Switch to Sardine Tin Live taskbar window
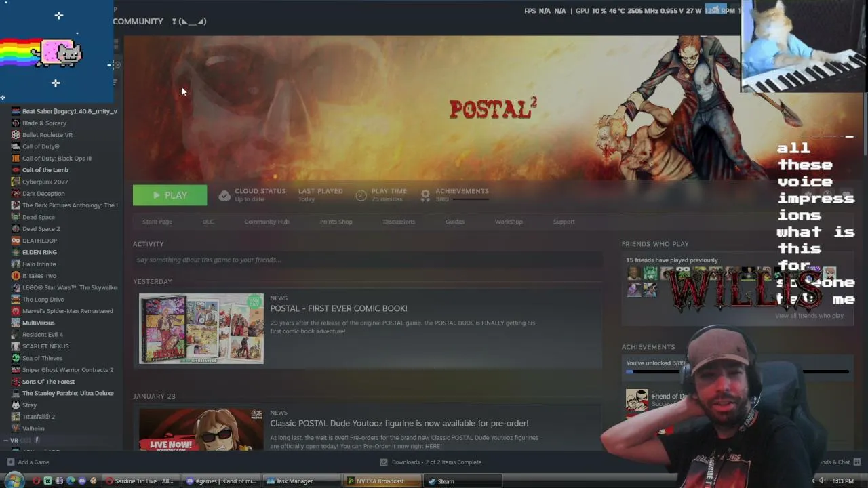Screen dimensions: 868x488 pyautogui.click(x=140, y=481)
